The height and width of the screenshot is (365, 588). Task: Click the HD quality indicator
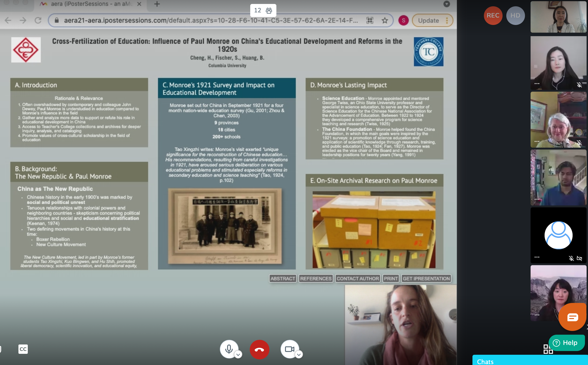(515, 15)
